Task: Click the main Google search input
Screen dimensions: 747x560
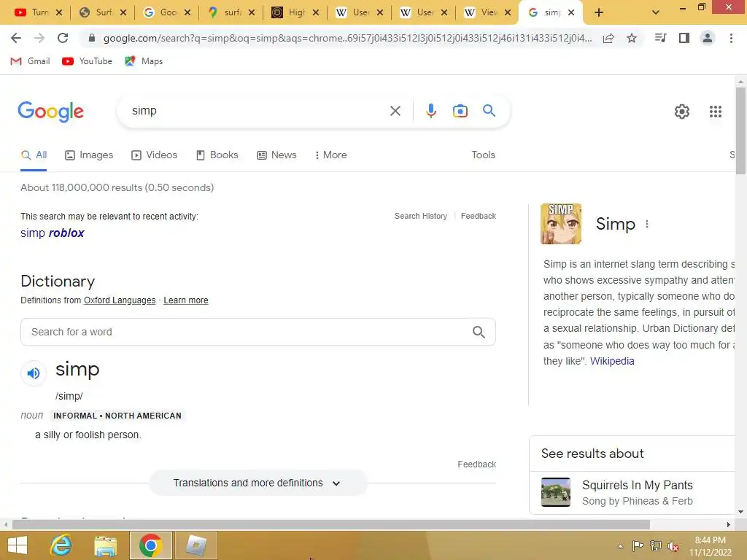Action: [x=258, y=111]
